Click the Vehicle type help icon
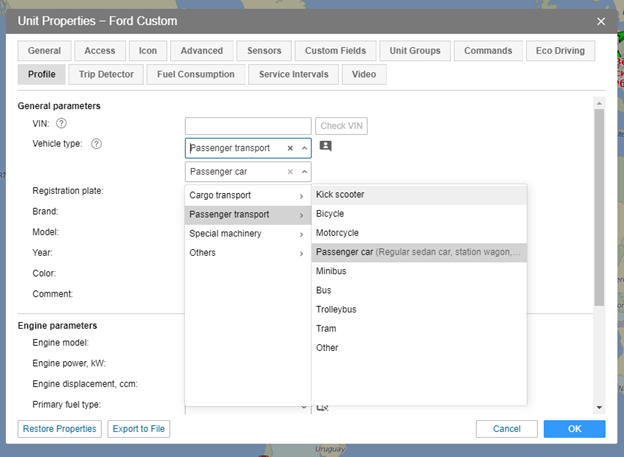This screenshot has height=457, width=624. coord(97,144)
